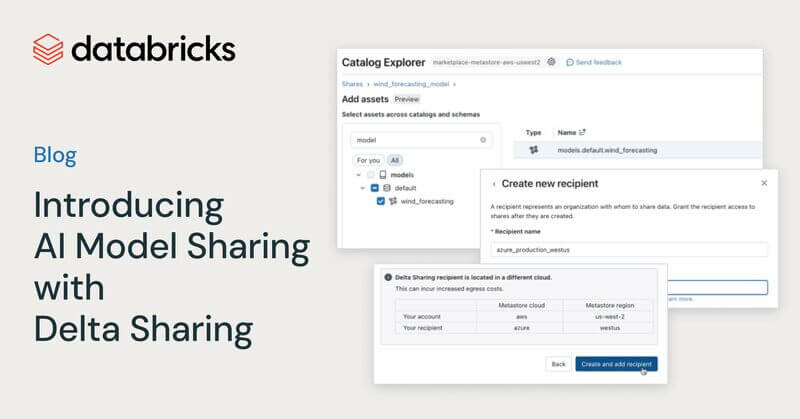Click Create and add recipient button

[x=616, y=364]
